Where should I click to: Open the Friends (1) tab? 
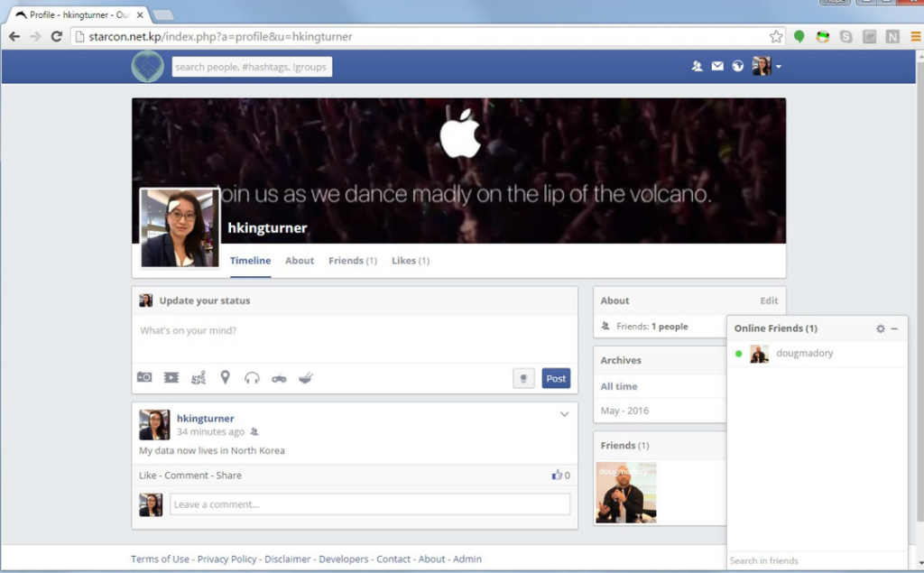(x=353, y=261)
